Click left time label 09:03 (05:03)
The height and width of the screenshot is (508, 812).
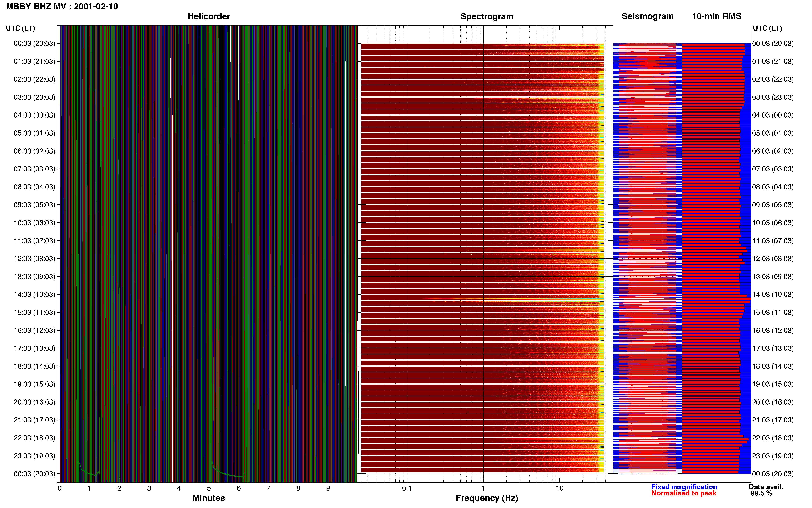[x=34, y=205]
